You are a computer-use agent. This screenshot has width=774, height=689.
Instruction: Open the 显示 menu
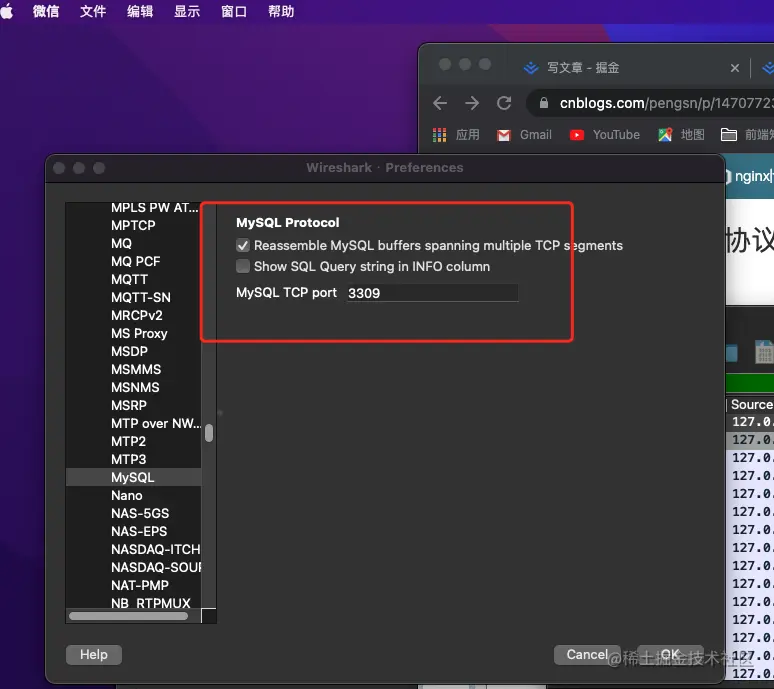pyautogui.click(x=187, y=11)
